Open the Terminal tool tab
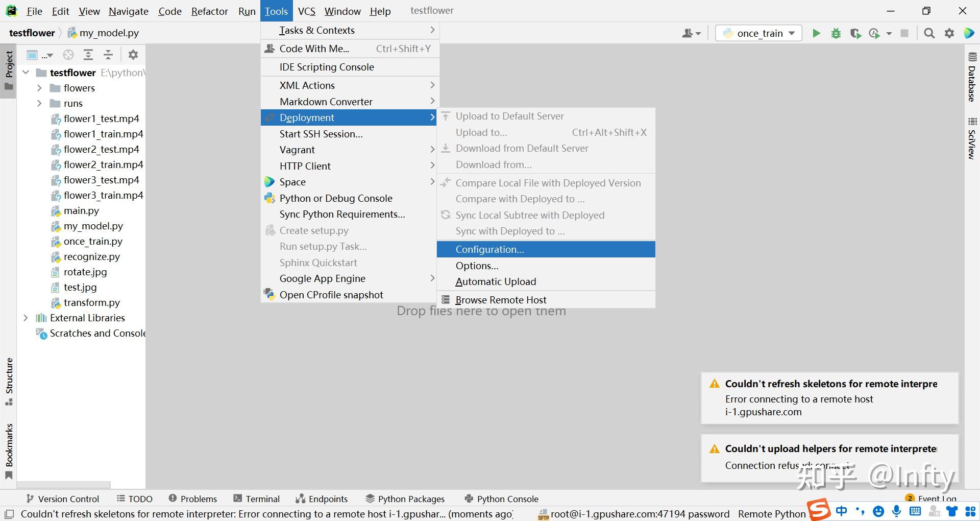 [256, 499]
